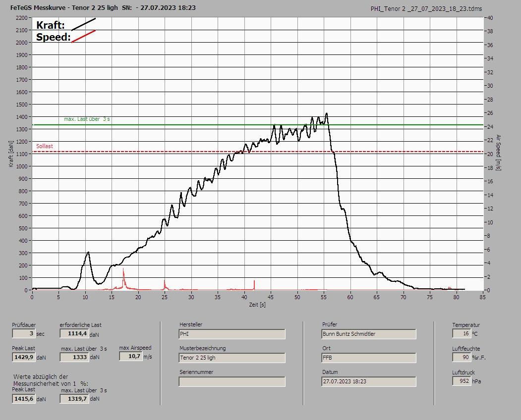Image resolution: width=521 pixels, height=420 pixels.
Task: Click the PHI_Tenor 2 tdms filename text
Action: pyautogui.click(x=426, y=9)
